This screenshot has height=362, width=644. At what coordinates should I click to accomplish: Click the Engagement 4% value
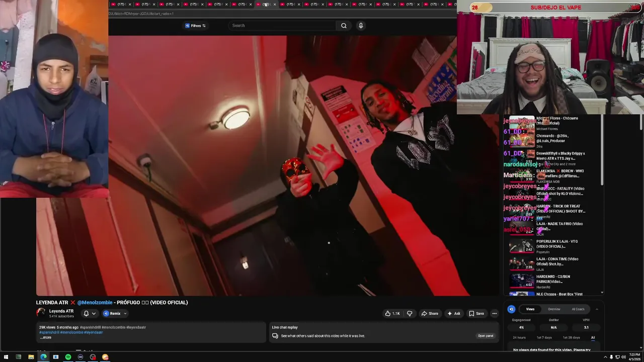point(521,327)
